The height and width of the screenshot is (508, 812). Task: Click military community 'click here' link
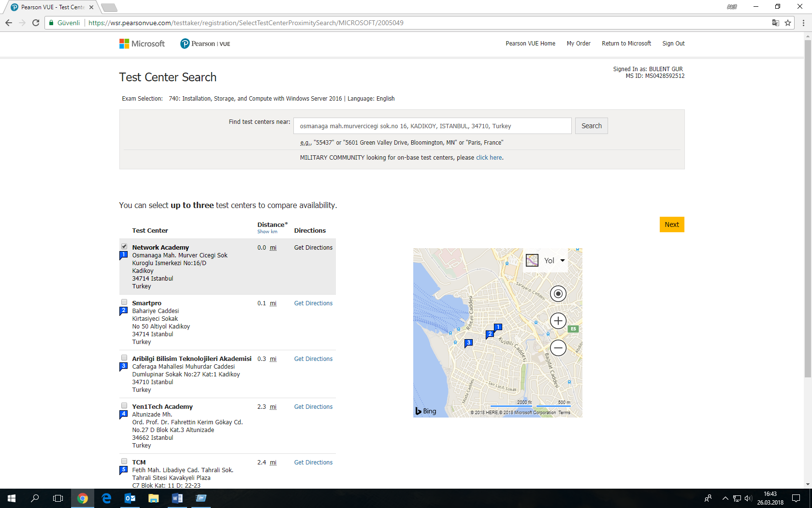pos(489,158)
